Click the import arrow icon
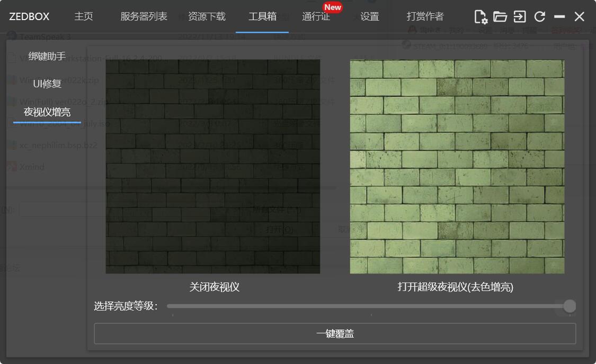 tap(520, 17)
